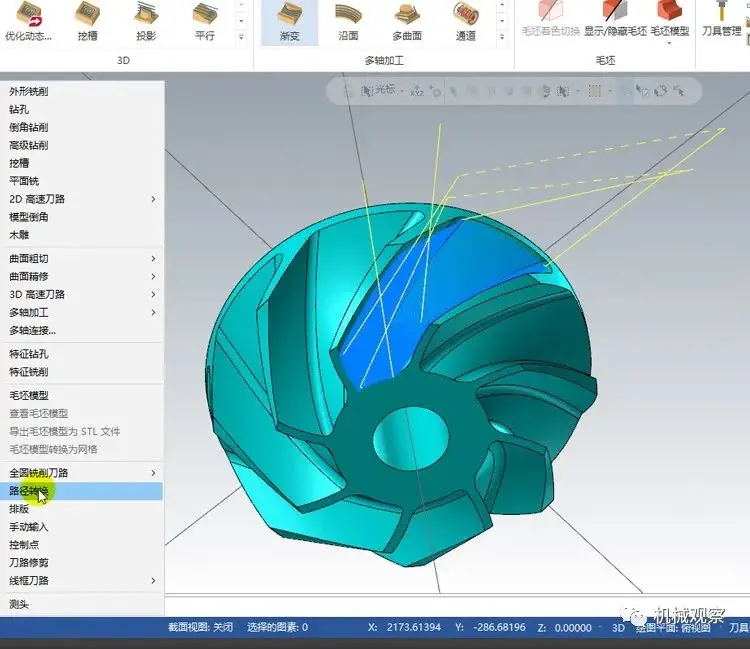This screenshot has width=750, height=649.
Task: Select the 通道 toolpath icon
Action: [465, 22]
